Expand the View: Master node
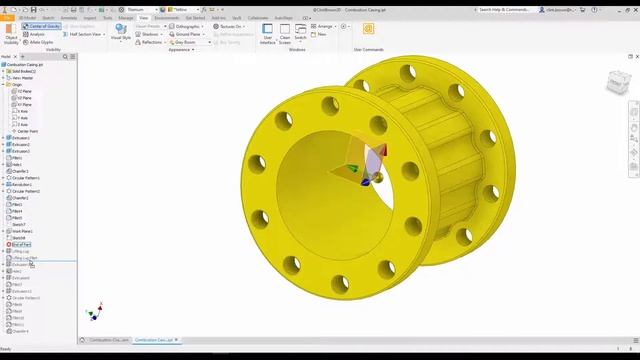The height and width of the screenshot is (360, 640). pyautogui.click(x=3, y=78)
